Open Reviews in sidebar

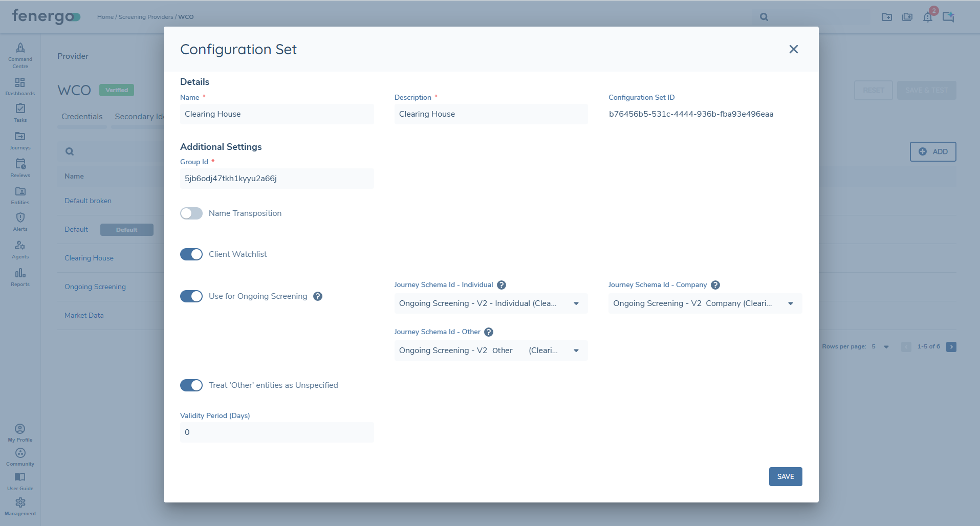point(20,168)
